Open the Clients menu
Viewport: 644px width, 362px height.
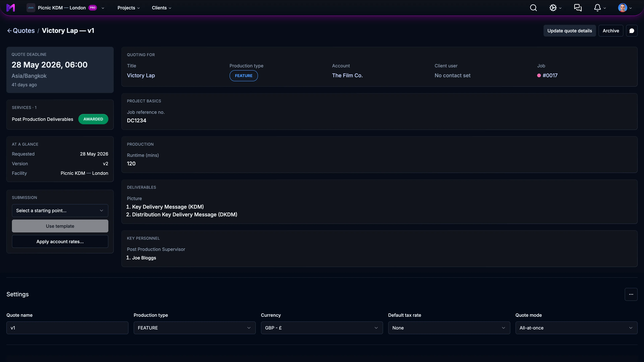click(162, 8)
